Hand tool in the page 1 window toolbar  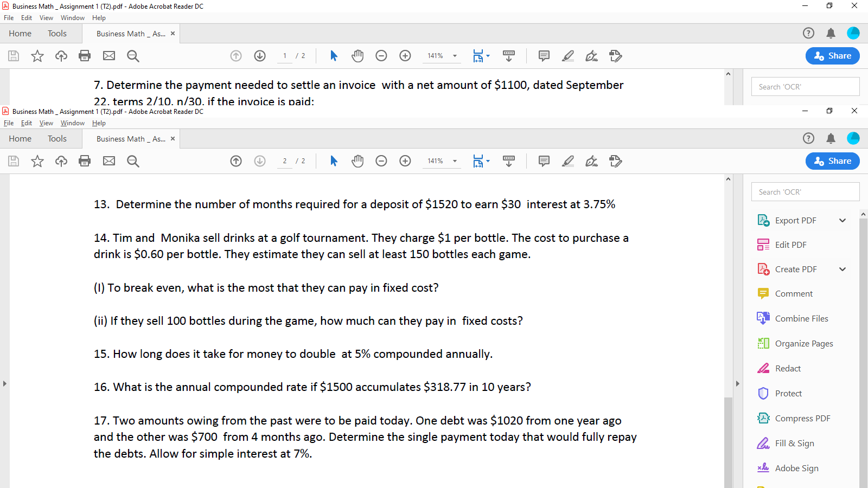click(x=358, y=56)
